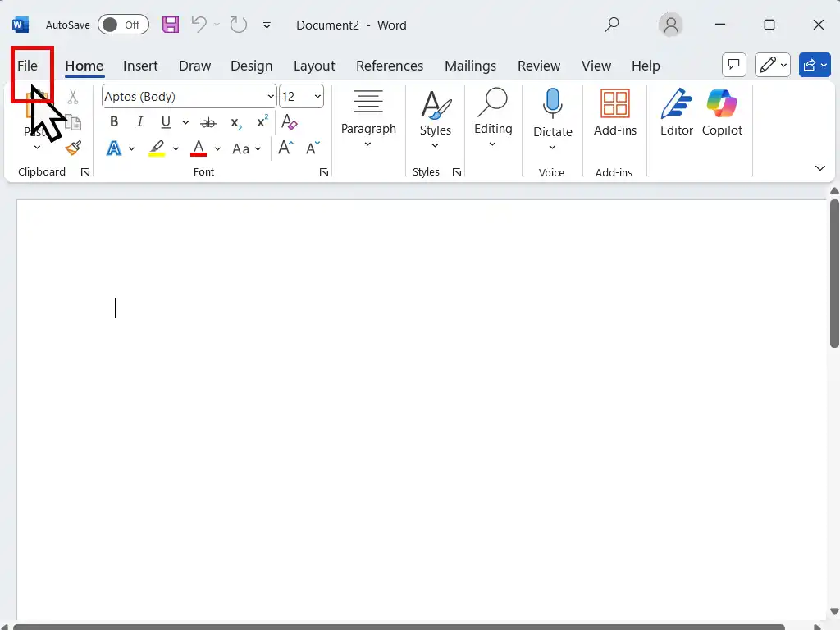Launch the Editor tool

point(677,113)
